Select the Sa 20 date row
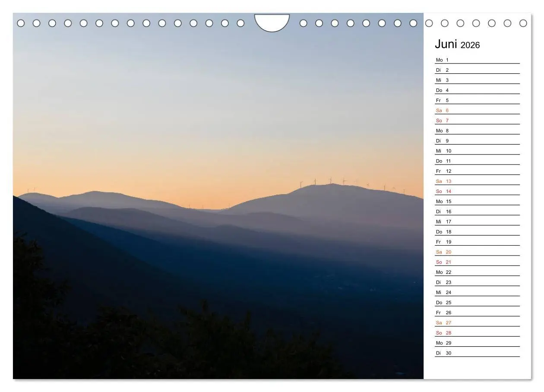 coord(477,252)
